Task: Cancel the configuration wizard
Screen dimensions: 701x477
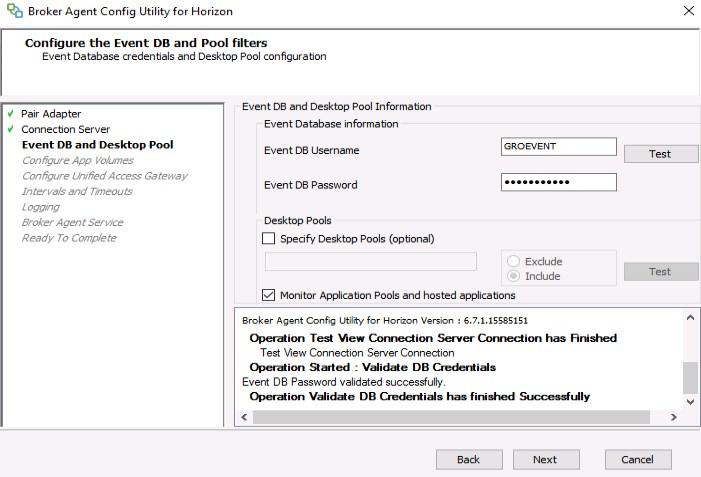Action: (638, 460)
